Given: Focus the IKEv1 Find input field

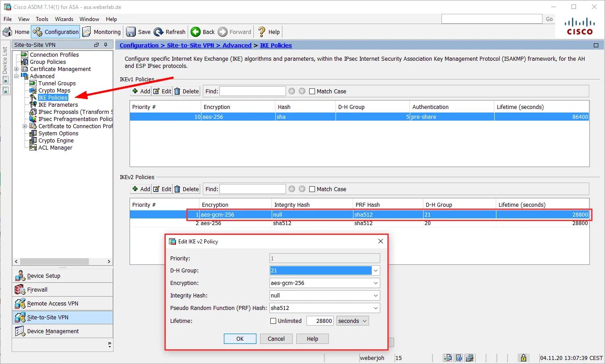Looking at the screenshot, I should [252, 91].
